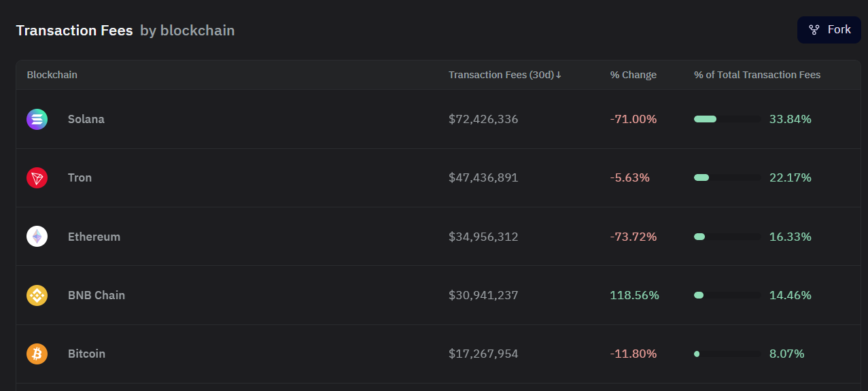
Task: Select the $72,426,336 fee value
Action: (483, 119)
